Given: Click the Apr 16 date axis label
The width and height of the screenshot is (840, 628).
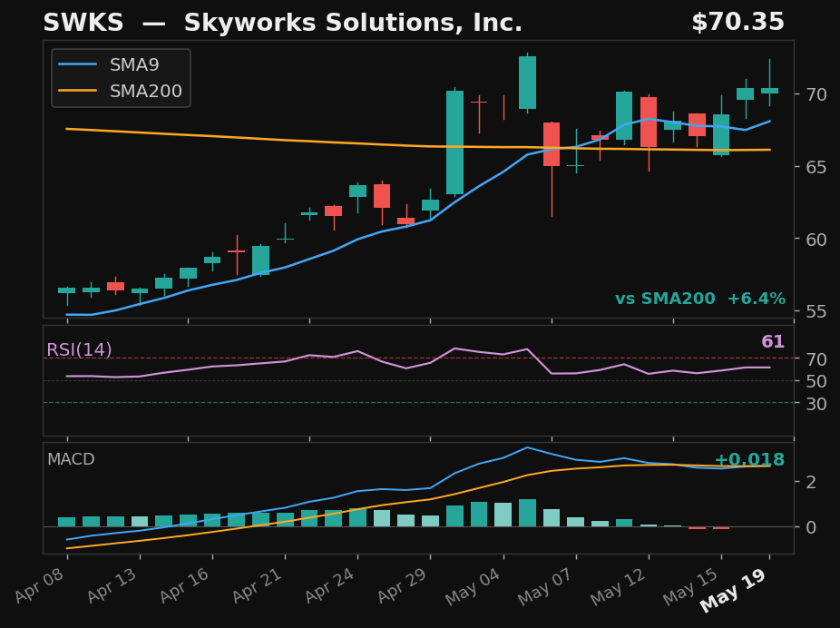Looking at the screenshot, I should (x=186, y=584).
